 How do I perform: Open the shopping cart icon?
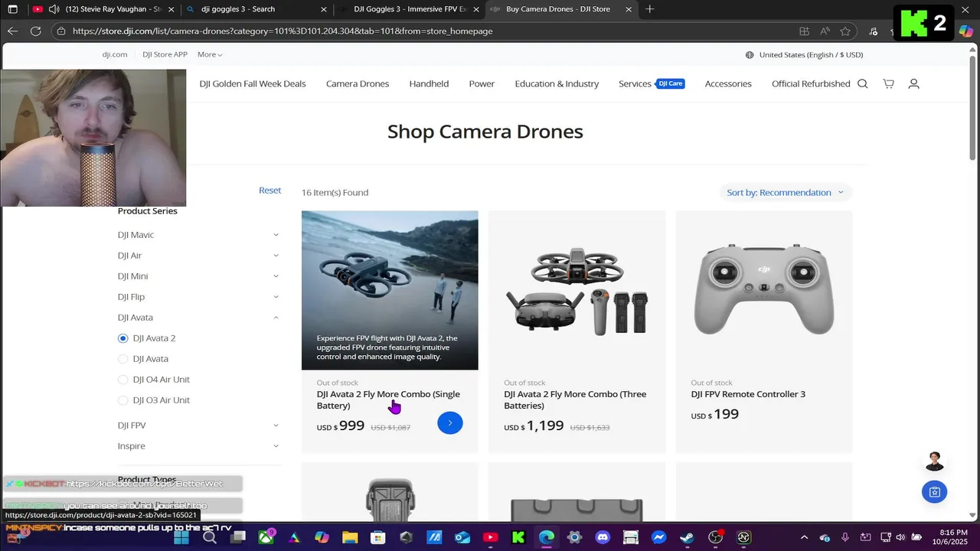pos(888,83)
